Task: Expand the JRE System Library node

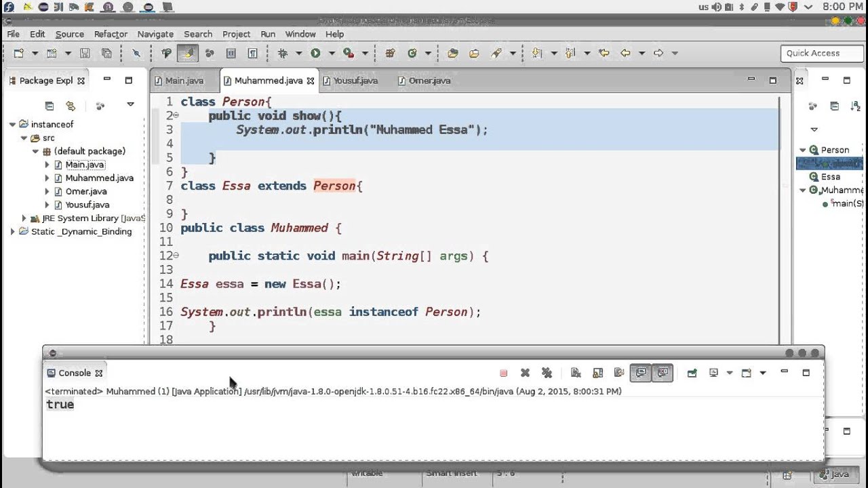Action: tap(24, 218)
